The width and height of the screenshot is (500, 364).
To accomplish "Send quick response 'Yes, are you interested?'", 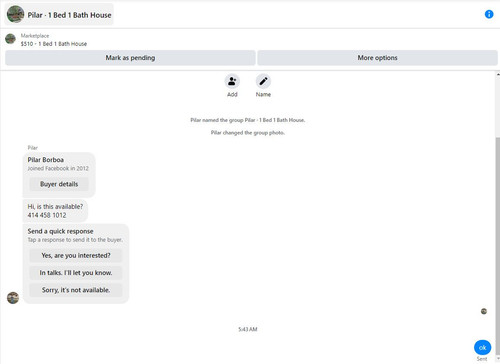I will click(x=76, y=255).
